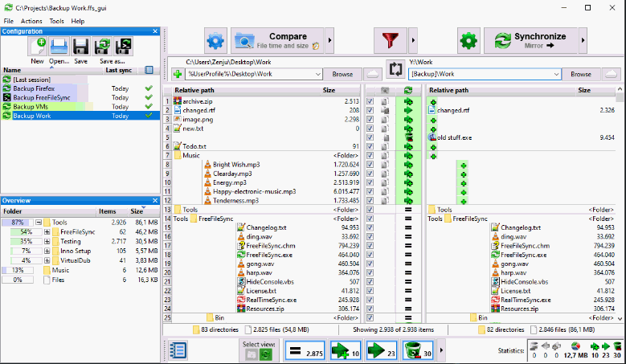
Task: Open the filter dropdown arrow
Action: pyautogui.click(x=413, y=40)
